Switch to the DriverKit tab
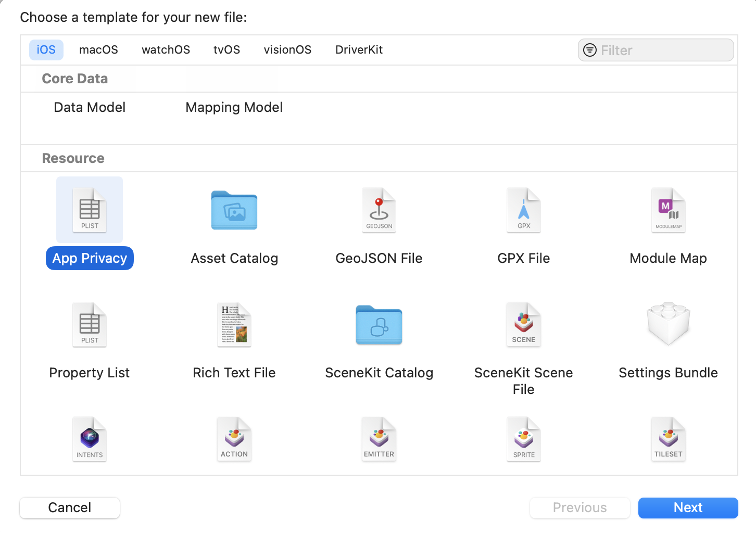The width and height of the screenshot is (756, 533). [359, 50]
